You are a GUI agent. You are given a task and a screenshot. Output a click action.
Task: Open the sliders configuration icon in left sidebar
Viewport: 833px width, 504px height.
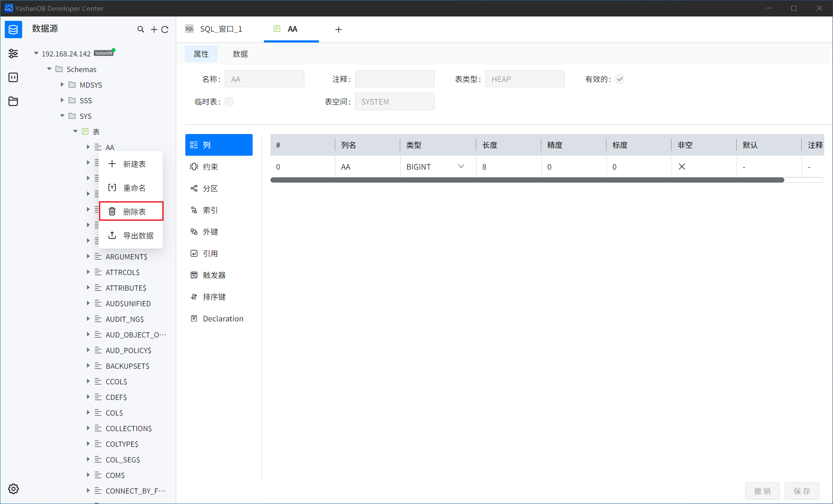13,53
